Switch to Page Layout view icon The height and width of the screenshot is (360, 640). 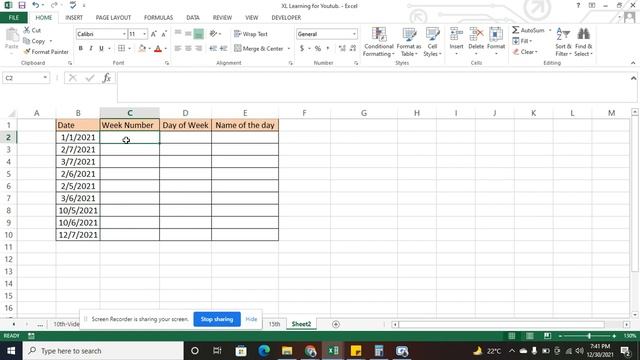[x=529, y=336]
